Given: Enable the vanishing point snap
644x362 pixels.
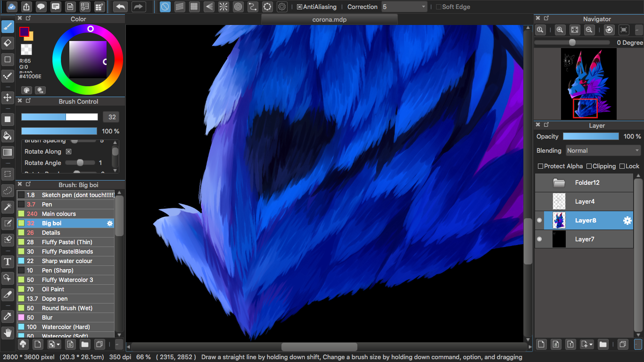Looking at the screenshot, I should point(209,7).
